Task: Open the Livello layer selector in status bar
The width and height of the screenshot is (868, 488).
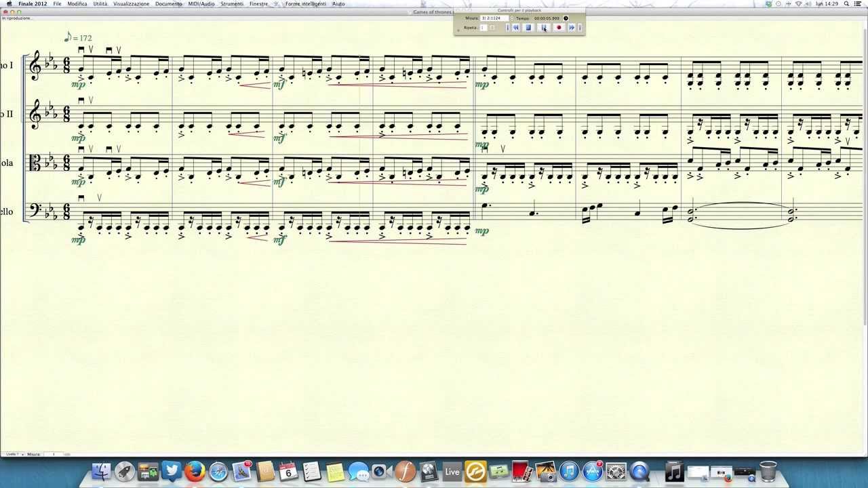Action: 14,454
